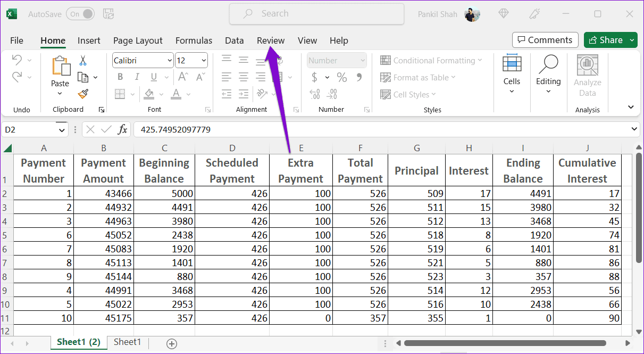The image size is (644, 354).
Task: Increase font size with the larger A
Action: 182,77
